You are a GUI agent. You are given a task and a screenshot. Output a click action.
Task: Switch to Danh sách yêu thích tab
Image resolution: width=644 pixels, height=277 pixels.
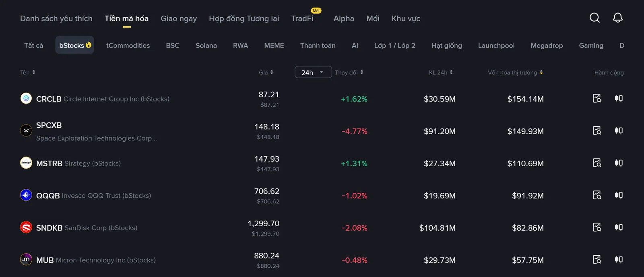tap(56, 19)
